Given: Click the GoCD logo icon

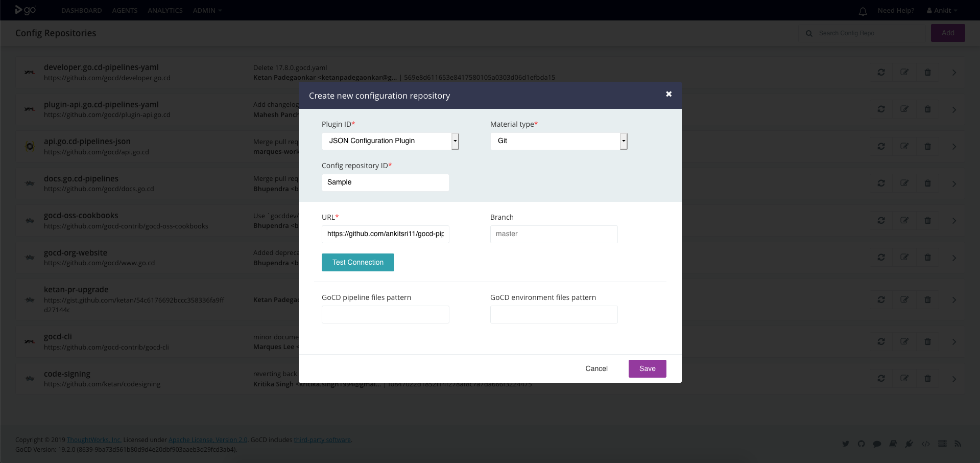Looking at the screenshot, I should 25,10.
